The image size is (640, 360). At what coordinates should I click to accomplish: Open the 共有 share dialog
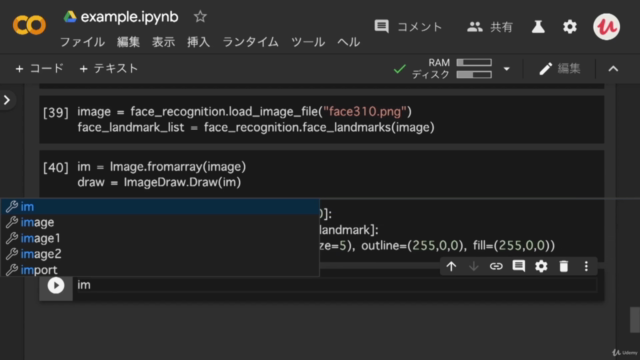490,27
